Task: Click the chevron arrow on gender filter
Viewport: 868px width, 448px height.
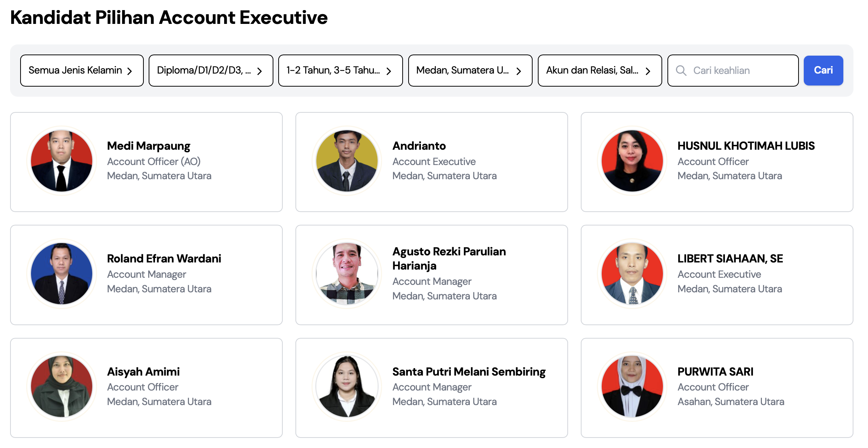Action: pos(130,71)
